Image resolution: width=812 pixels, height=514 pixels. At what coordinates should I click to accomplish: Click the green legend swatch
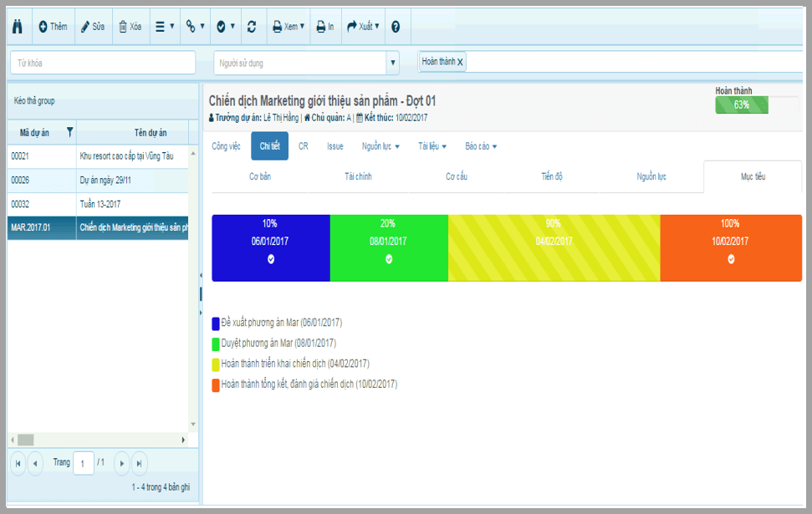pyautogui.click(x=216, y=344)
